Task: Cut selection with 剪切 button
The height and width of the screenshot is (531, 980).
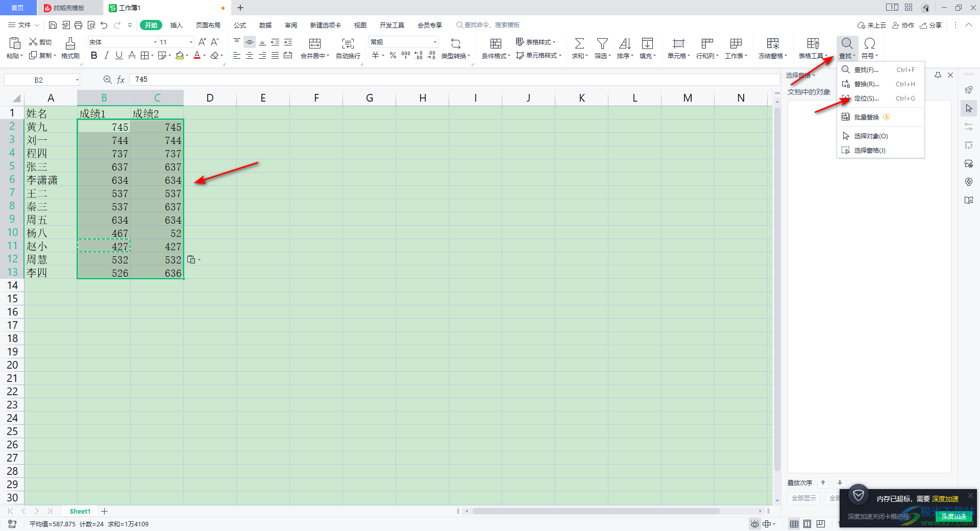Action: [x=40, y=42]
